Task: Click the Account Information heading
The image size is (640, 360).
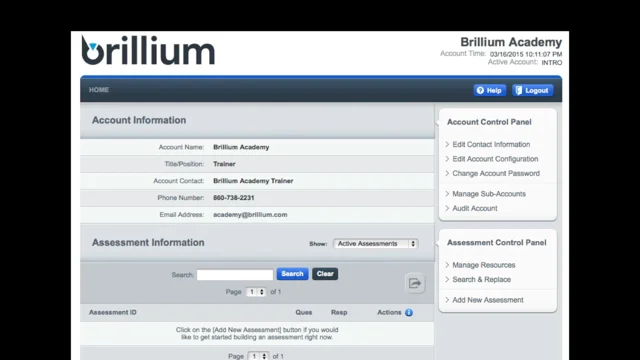Action: pyautogui.click(x=139, y=120)
